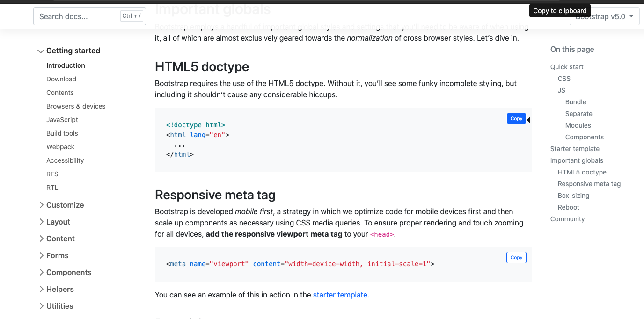Open the RTL sidebar page
Screen dimensions: 644x319
click(52, 188)
